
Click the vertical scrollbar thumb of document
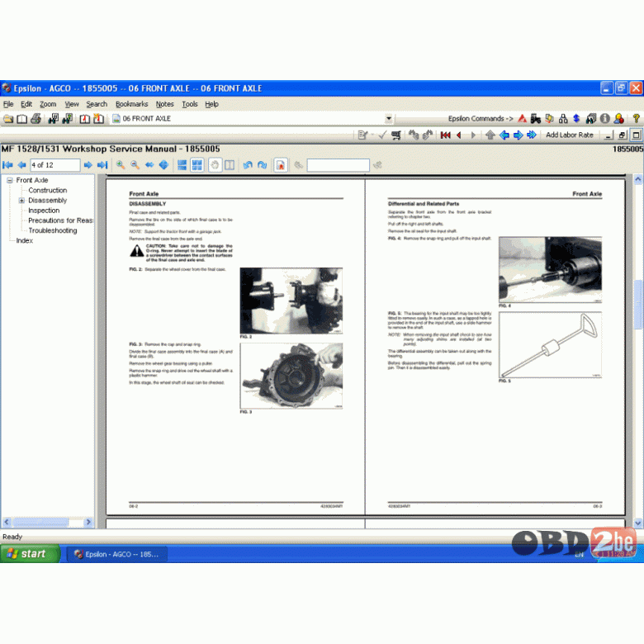click(638, 305)
